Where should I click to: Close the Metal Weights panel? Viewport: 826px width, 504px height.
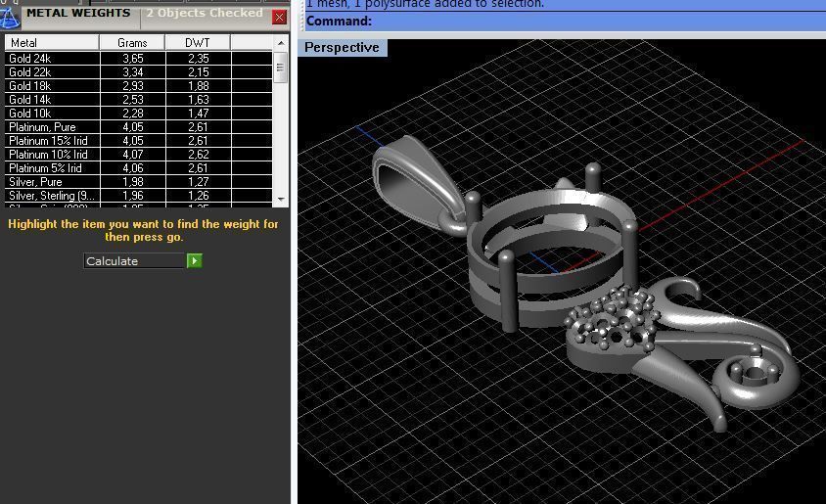(x=279, y=18)
